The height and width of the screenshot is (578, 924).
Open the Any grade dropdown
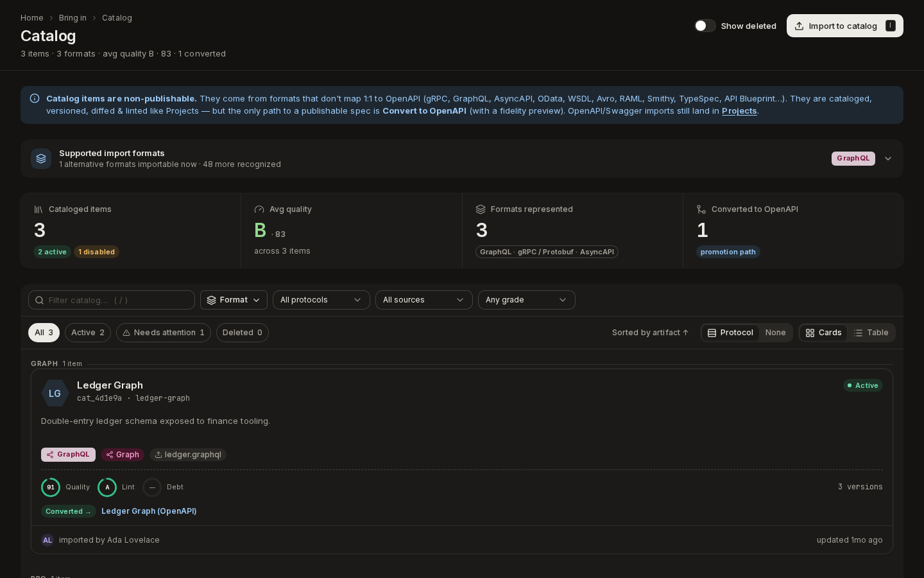(527, 300)
